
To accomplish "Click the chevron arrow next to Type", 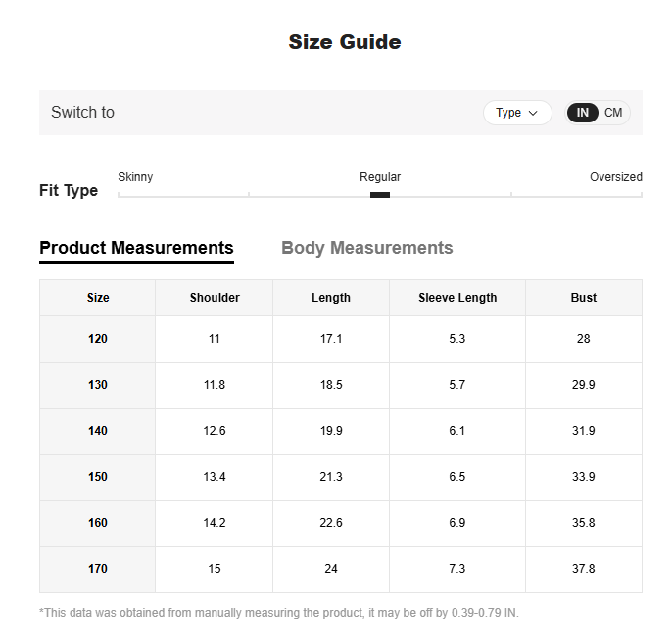I will [x=533, y=113].
